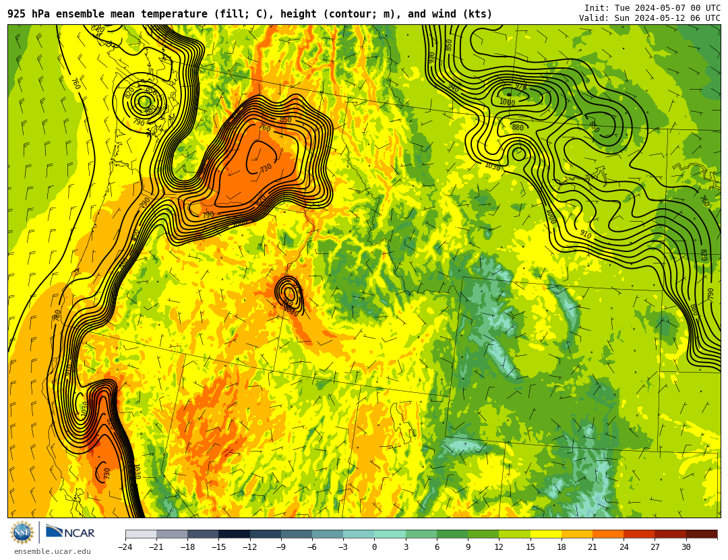
Task: Pick the dark blue -12 to -9 colorbar segment
Action: click(x=266, y=534)
